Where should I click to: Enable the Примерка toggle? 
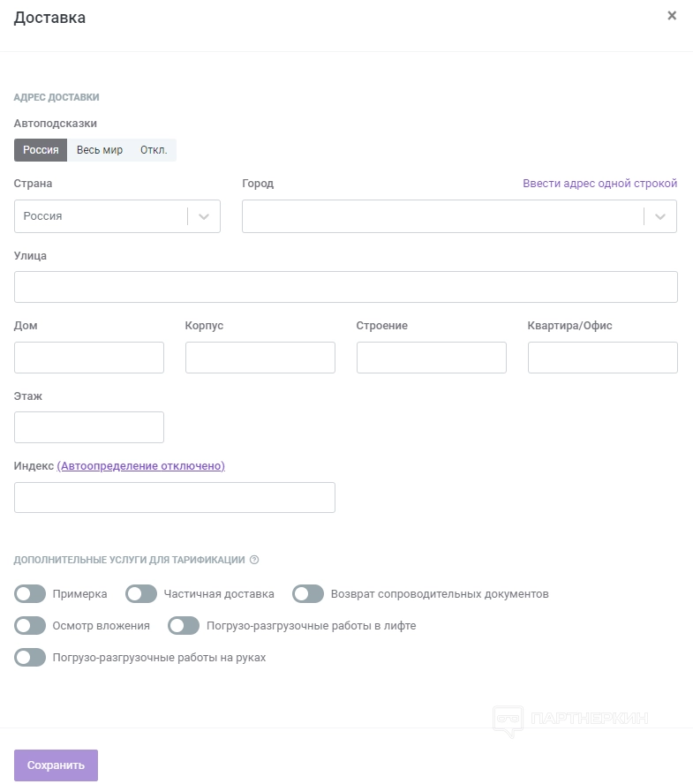[30, 594]
